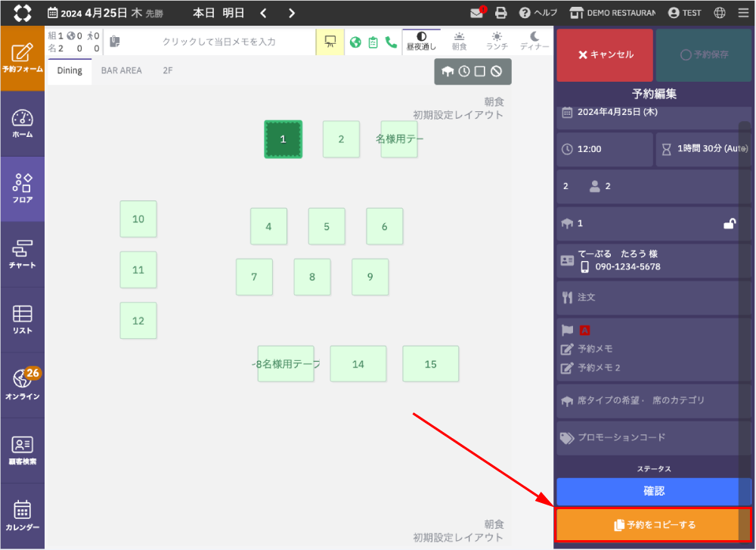The height and width of the screenshot is (550, 756).
Task: Open the 12:00 time selector
Action: pyautogui.click(x=605, y=149)
